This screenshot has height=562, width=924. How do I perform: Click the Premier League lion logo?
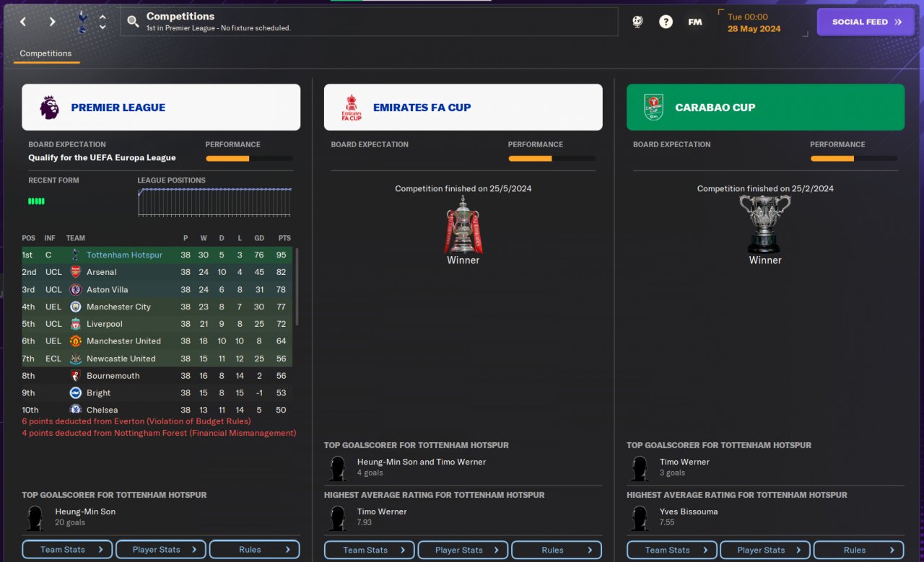49,107
